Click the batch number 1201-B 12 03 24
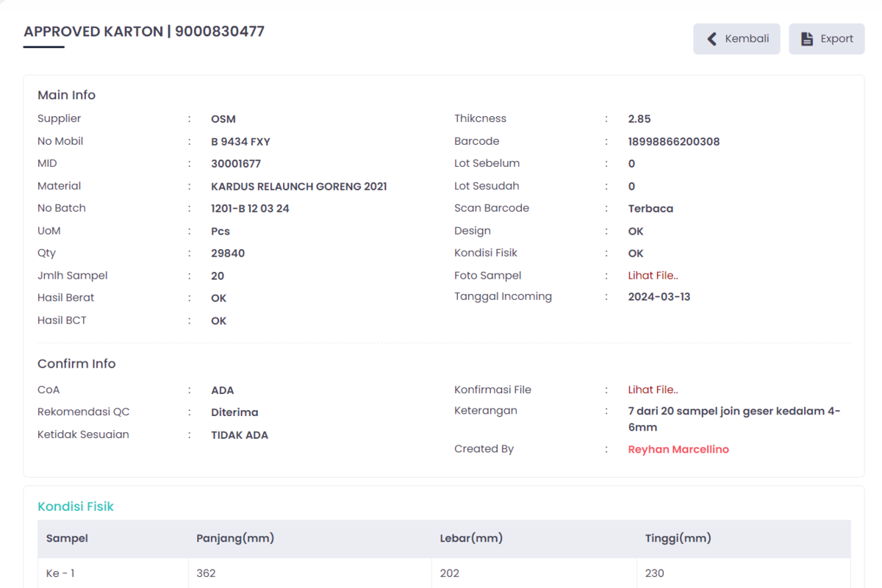The height and width of the screenshot is (588, 882). pos(250,209)
